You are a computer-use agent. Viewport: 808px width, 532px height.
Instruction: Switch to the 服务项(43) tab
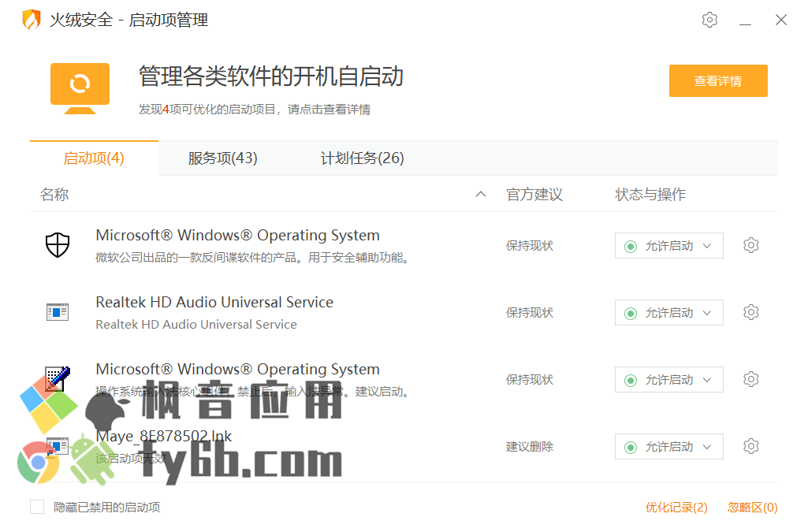[222, 158]
